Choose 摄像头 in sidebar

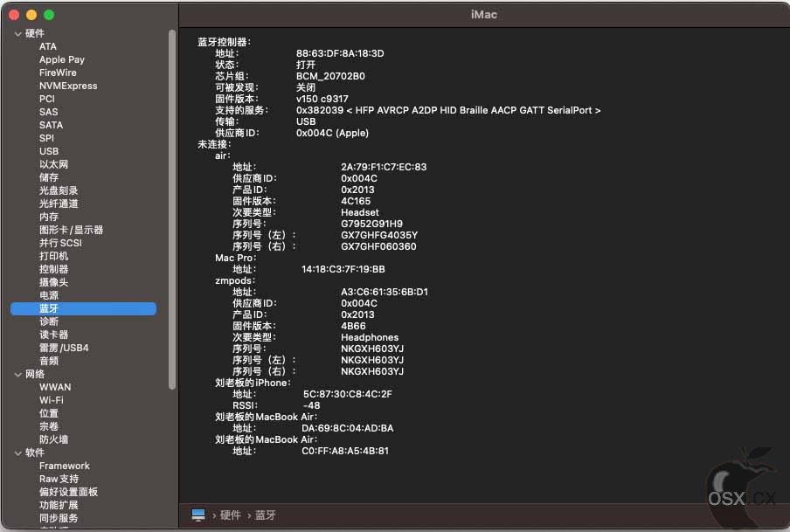click(53, 282)
